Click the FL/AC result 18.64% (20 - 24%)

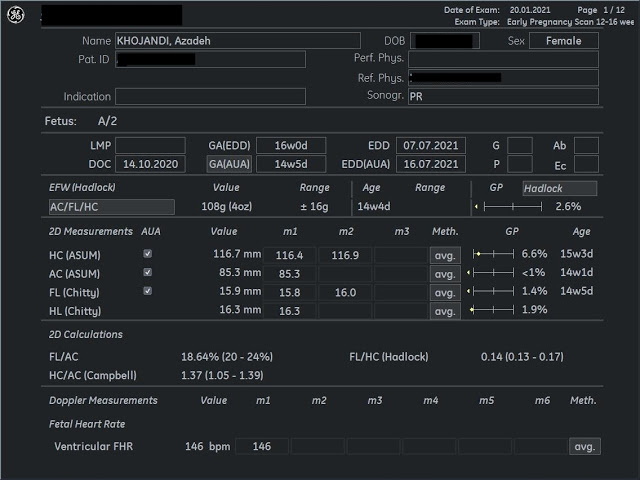[x=227, y=357]
